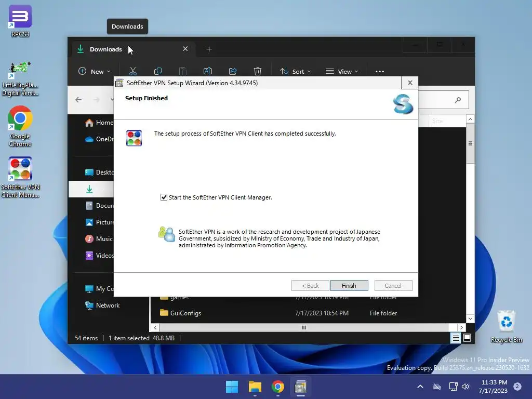The image size is (532, 399).
Task: Click the disabled Back button
Action: pyautogui.click(x=310, y=286)
